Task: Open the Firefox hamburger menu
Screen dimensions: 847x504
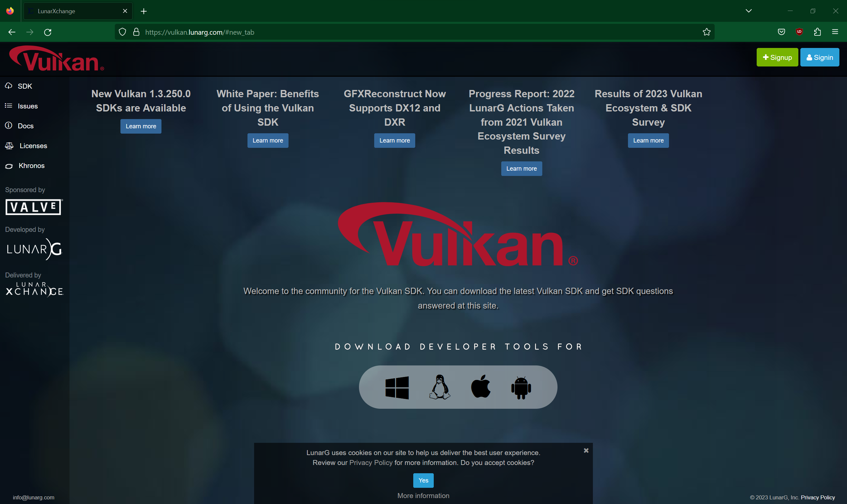Action: (835, 32)
